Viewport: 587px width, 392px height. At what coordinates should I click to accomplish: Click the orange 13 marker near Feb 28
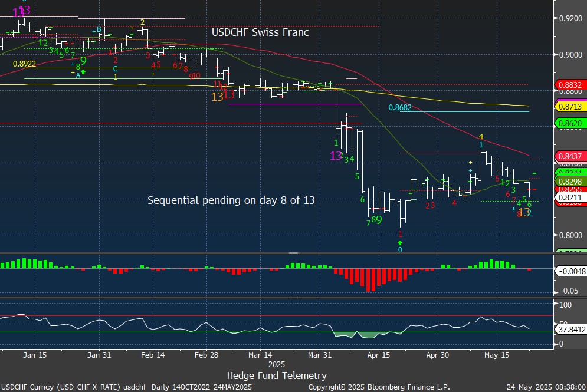click(x=217, y=97)
